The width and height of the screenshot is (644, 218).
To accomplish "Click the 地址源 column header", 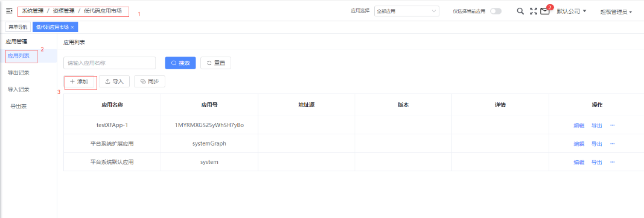I will [307, 105].
